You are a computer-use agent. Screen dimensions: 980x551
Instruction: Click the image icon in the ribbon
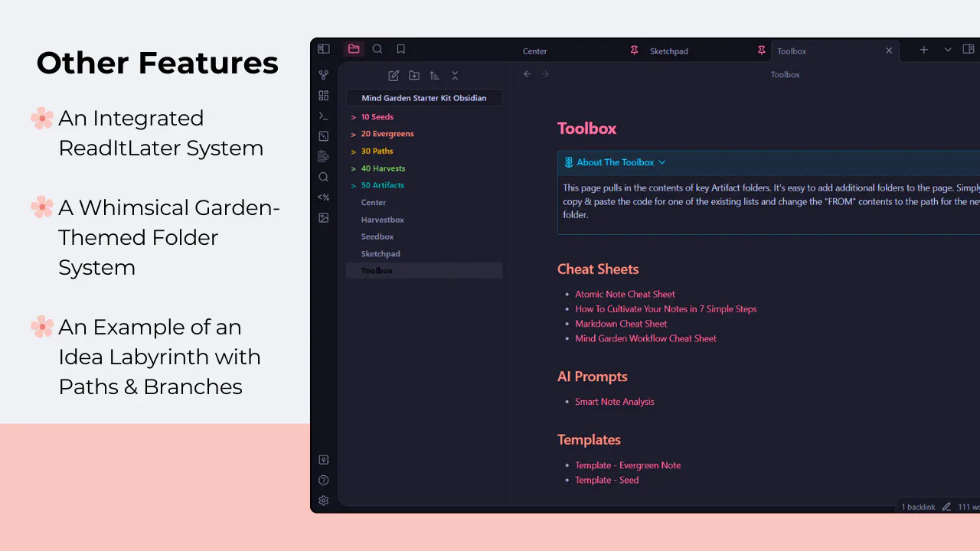click(x=324, y=218)
